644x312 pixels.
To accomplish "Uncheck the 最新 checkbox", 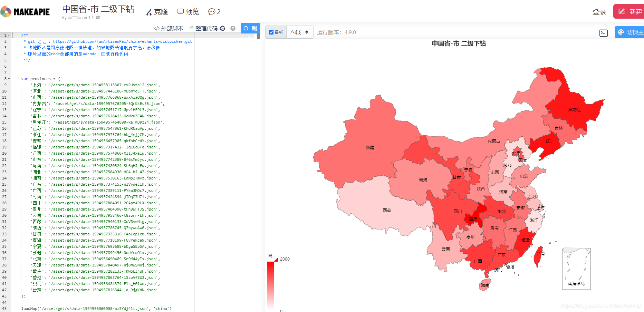I will 271,32.
